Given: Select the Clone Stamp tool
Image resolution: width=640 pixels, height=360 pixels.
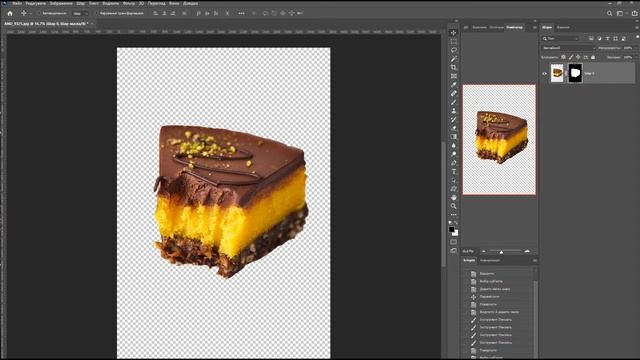Looking at the screenshot, I should point(453,111).
